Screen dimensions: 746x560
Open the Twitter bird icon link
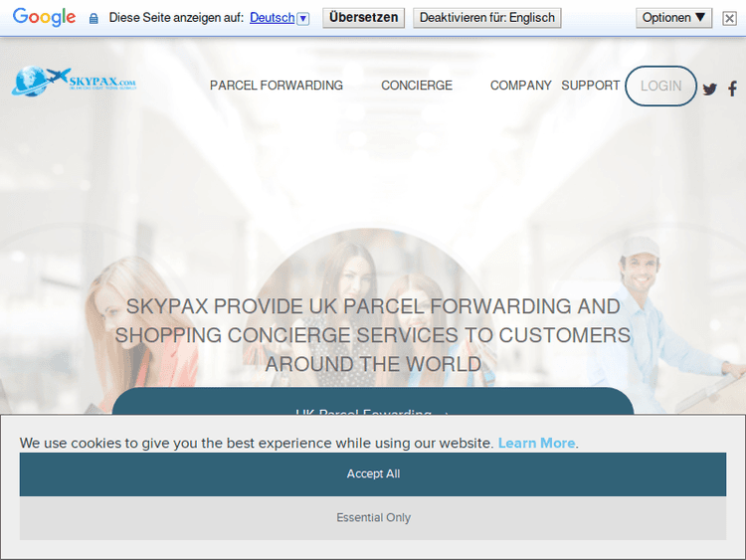click(x=710, y=89)
